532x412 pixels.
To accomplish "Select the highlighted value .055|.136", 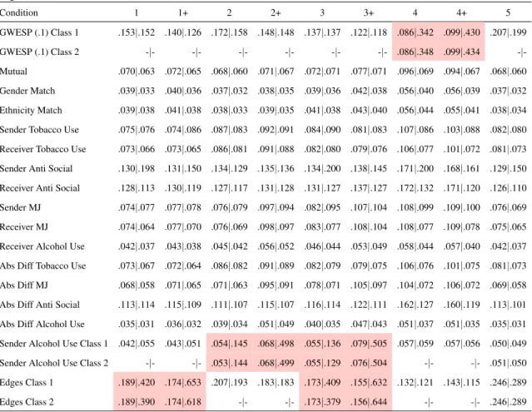I will point(322,344).
